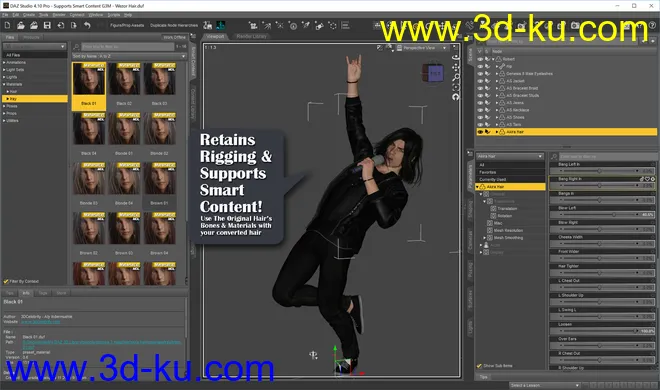Click the New scene icon in toolbar
This screenshot has width=660, height=390.
pos(8,26)
